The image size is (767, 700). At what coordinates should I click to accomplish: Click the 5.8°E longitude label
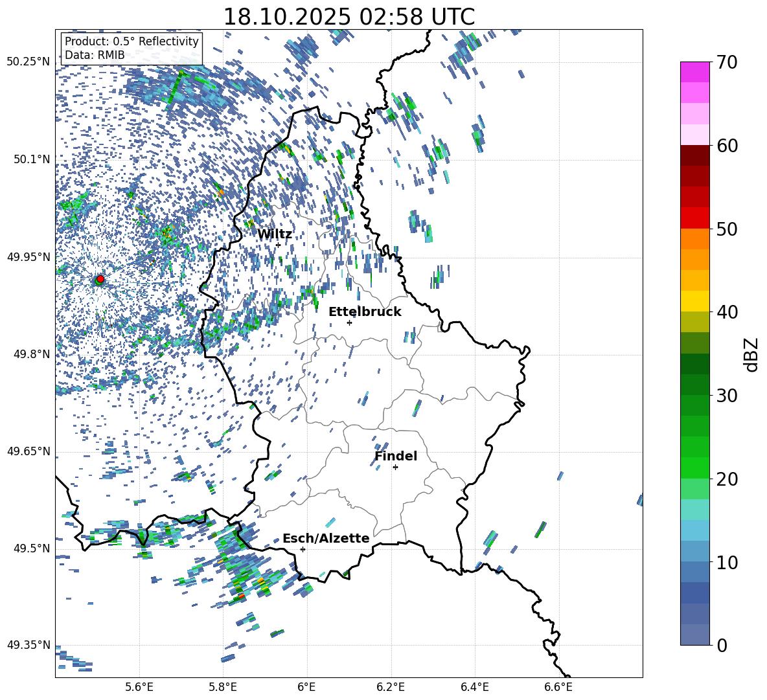click(223, 687)
